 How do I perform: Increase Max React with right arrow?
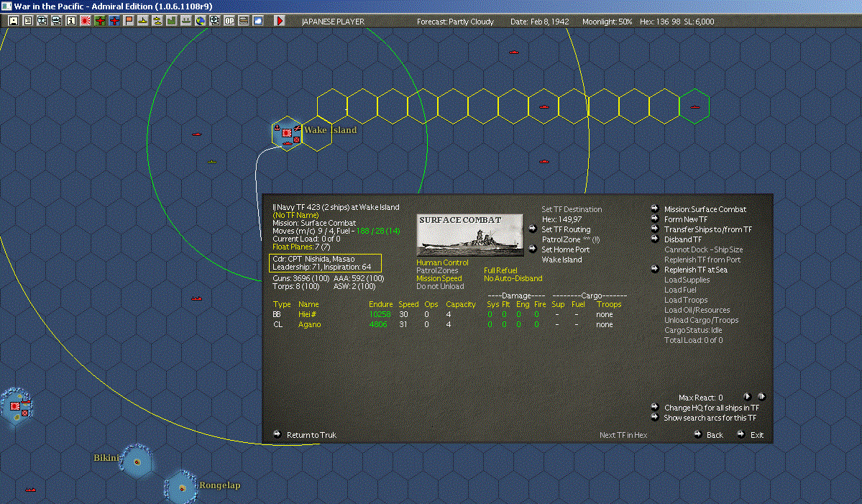coord(761,397)
